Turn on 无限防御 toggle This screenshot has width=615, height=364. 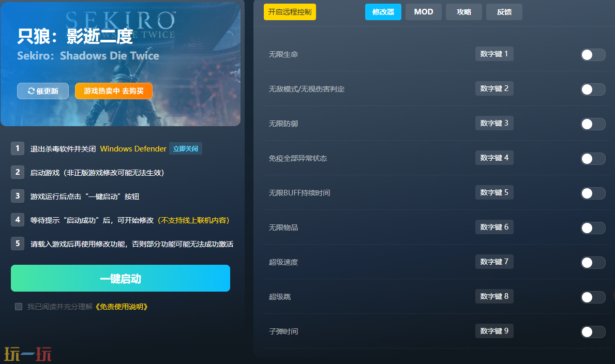[x=593, y=124]
